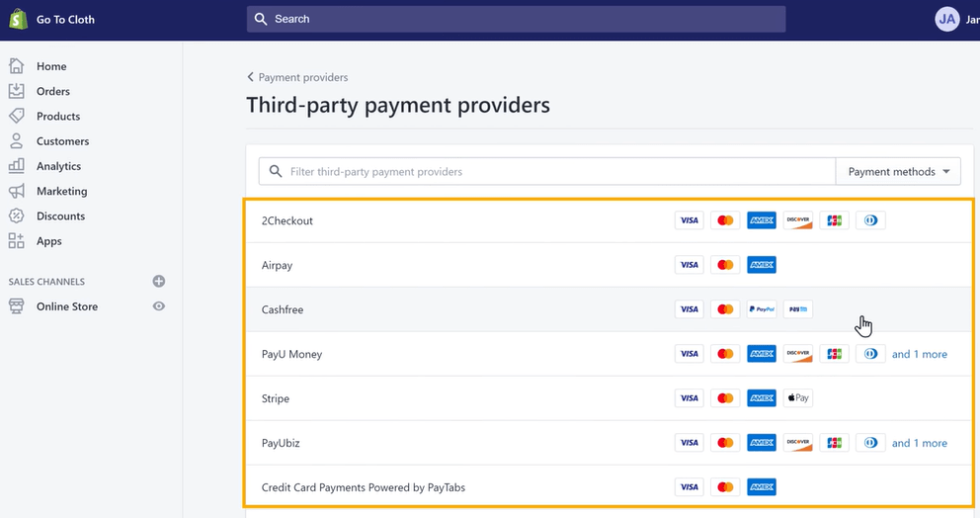Viewport: 980px width, 518px height.
Task: Go back via Payment providers breadcrumb
Action: (297, 77)
